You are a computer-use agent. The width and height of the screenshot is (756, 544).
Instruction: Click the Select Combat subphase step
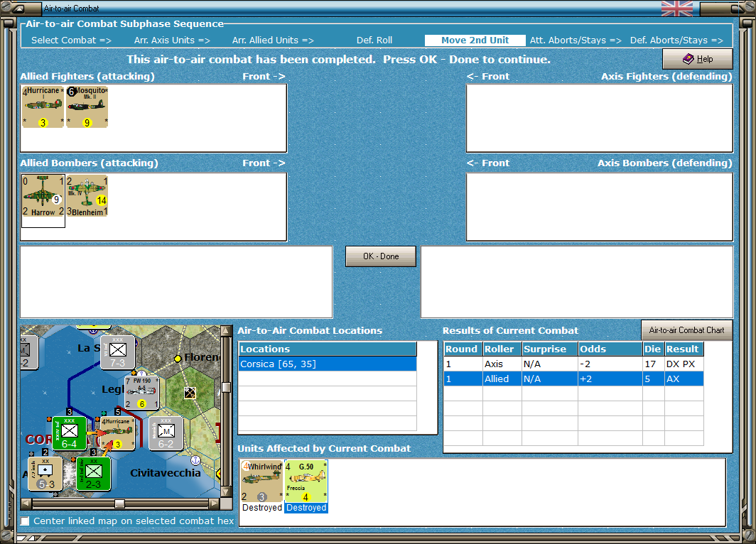pos(71,40)
